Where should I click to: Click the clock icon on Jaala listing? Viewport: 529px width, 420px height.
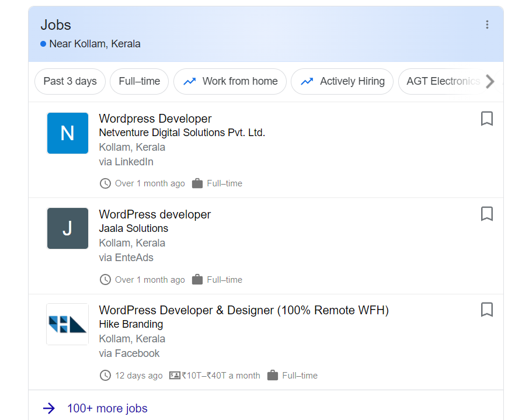pyautogui.click(x=105, y=280)
